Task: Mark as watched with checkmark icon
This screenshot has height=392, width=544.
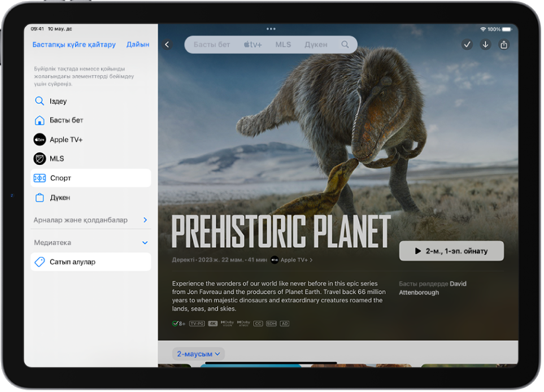Action: (467, 45)
